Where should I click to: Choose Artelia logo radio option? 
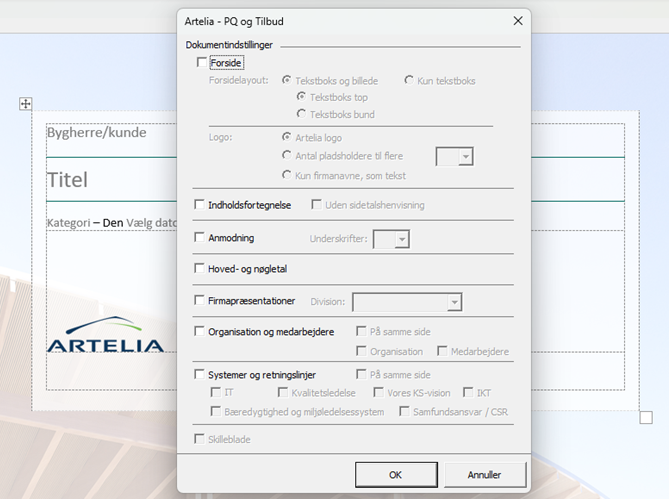pos(287,137)
